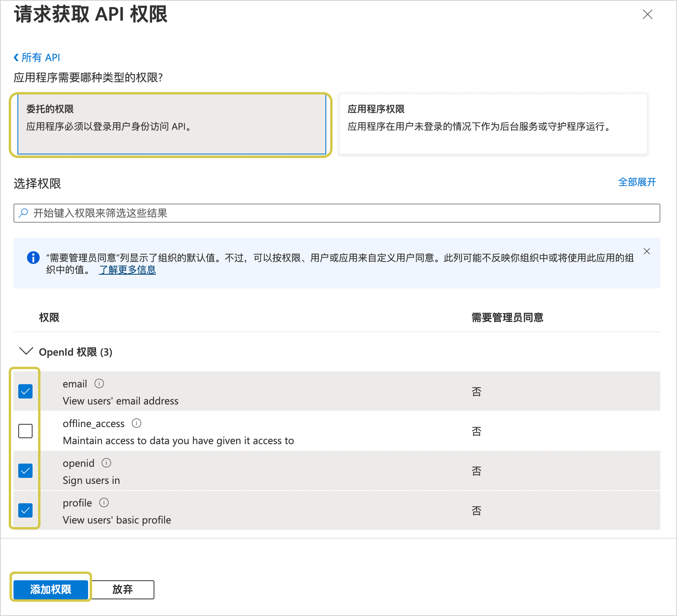This screenshot has width=677, height=616.
Task: Click the 添加权限 button
Action: click(x=51, y=589)
